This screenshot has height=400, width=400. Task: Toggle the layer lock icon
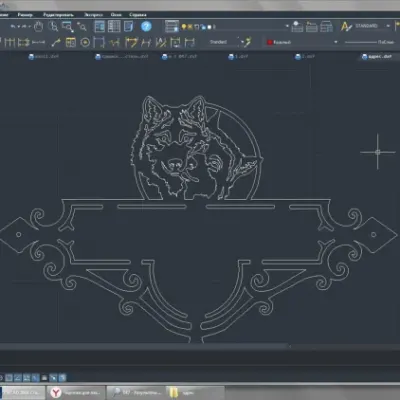click(x=203, y=27)
